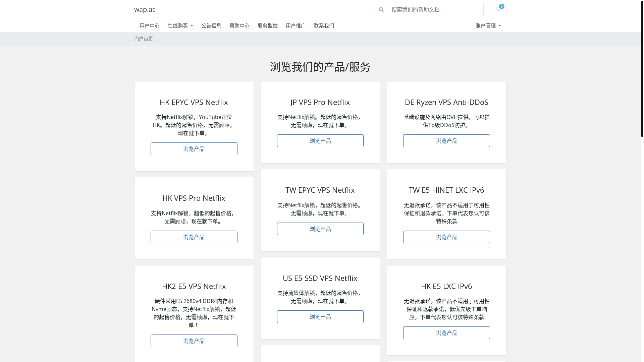644x362 pixels.
Task: Browse DE Ryzen VPS Anti-DDoS products
Action: (446, 141)
